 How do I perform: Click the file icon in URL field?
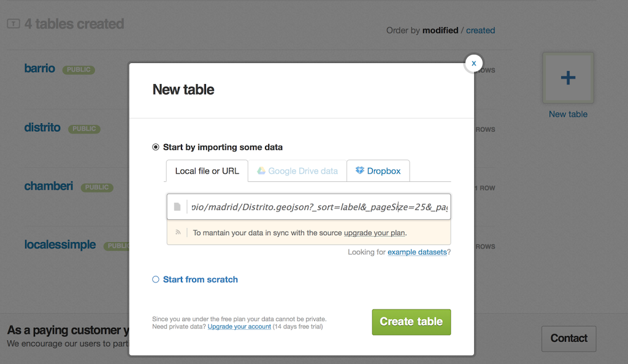[177, 207]
